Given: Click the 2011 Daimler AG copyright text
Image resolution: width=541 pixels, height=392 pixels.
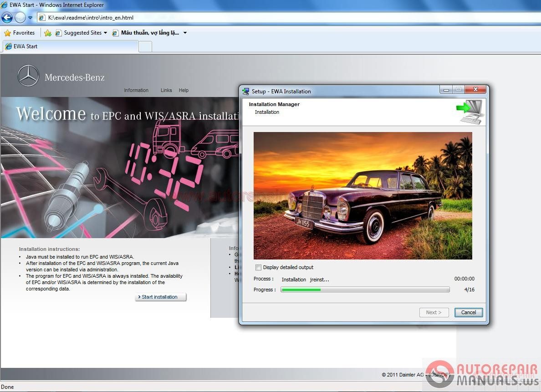Looking at the screenshot, I should point(415,375).
